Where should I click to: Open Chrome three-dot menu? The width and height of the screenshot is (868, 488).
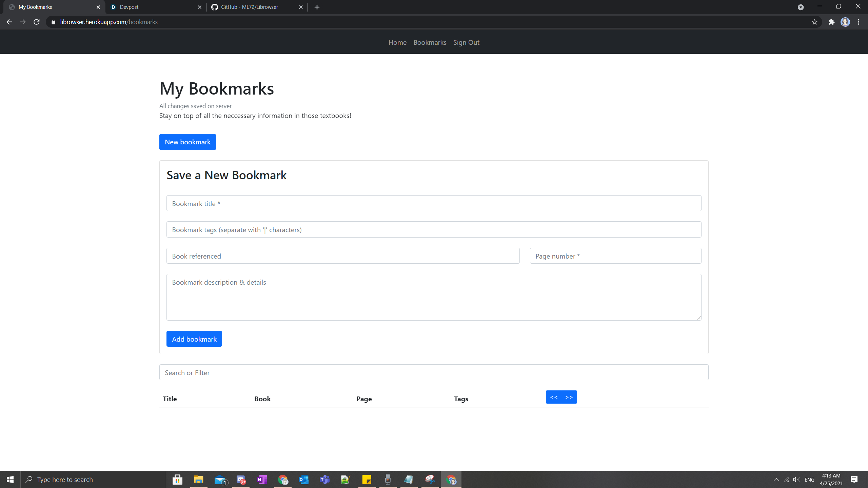click(859, 22)
